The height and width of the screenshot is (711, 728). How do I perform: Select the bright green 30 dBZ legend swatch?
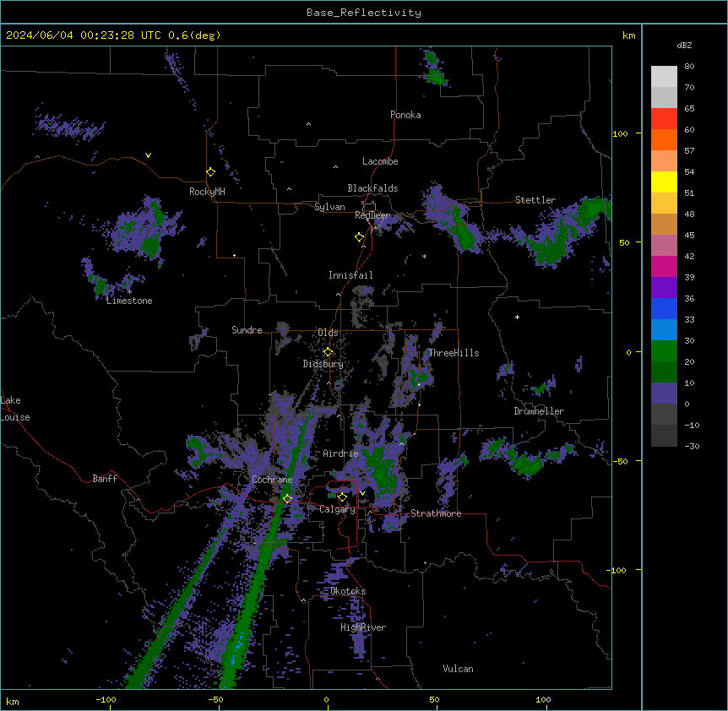tap(664, 351)
